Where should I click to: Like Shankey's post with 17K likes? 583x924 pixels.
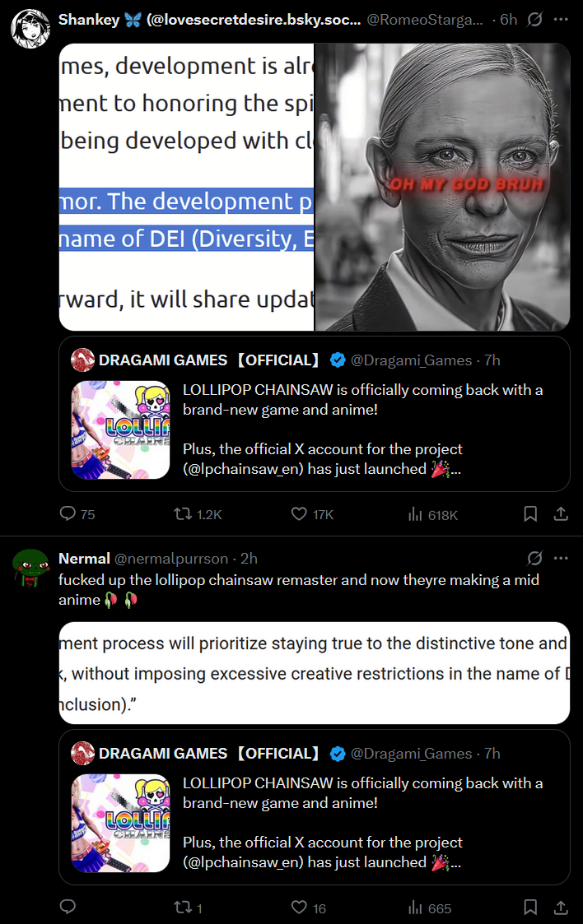(312, 514)
